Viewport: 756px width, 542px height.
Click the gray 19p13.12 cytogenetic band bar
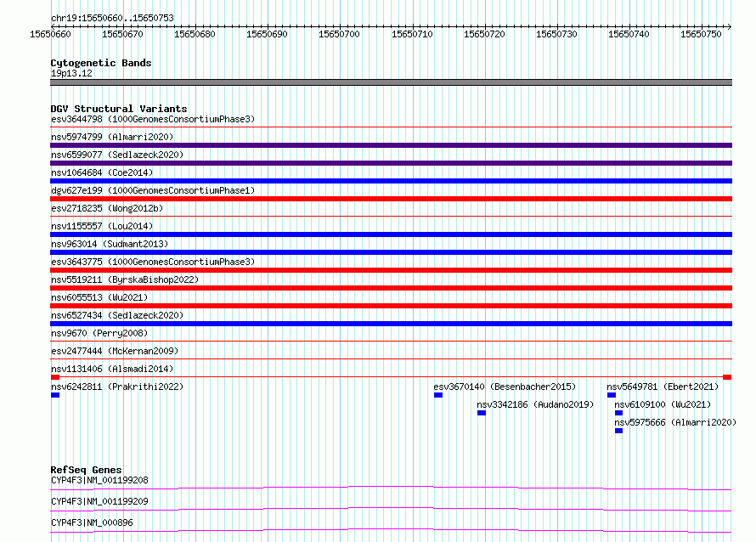[391, 82]
